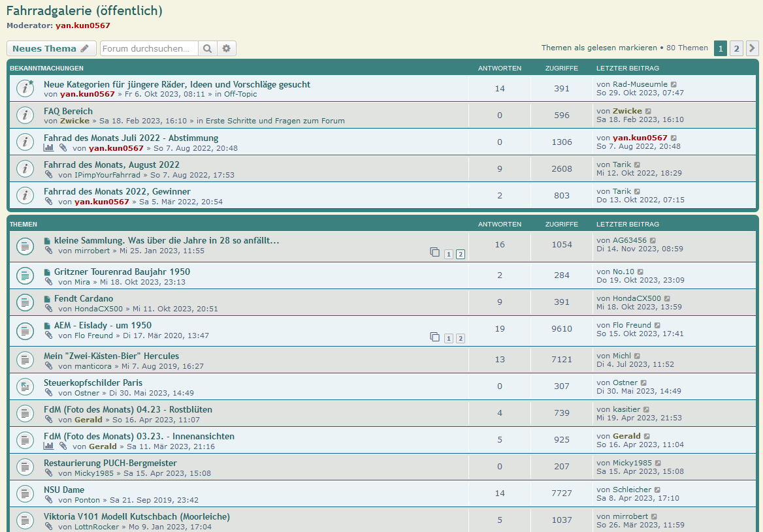
Task: Open the Steuerkopfschilder Paris topic
Action: point(93,383)
